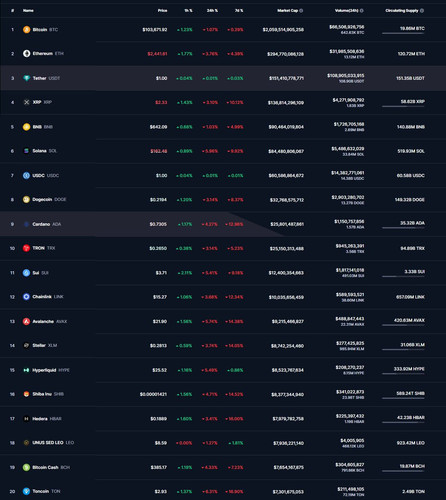Screen dimensions: 446x500
Task: Open the Volume(24h) info icon
Action: [x=362, y=11]
